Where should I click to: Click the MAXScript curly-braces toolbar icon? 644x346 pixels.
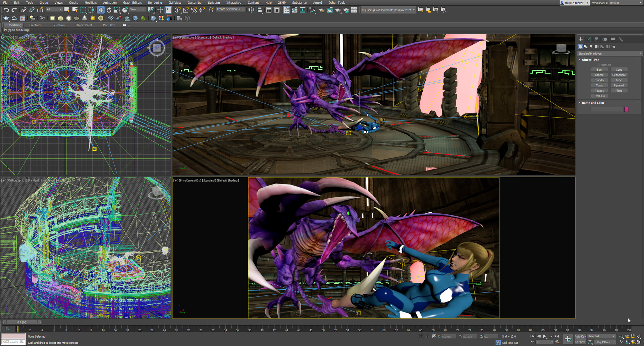pos(211,10)
